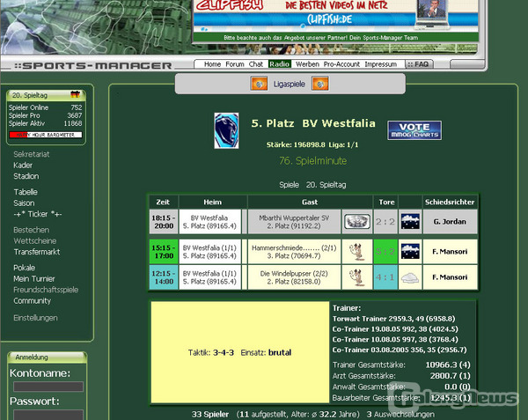This screenshot has height=420, width=528.
Task: Click the Happy Hour Barometer bar
Action: 45,135
